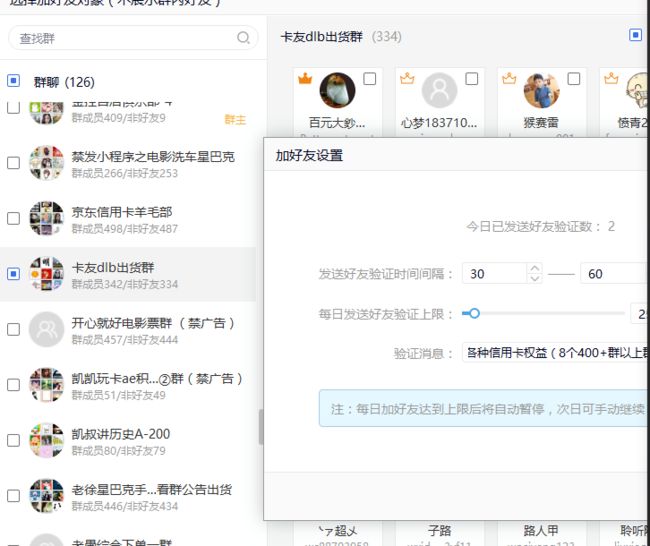This screenshot has width=650, height=546.
Task: Click avatar of 凯凯玩卡ae积 group
Action: pyautogui.click(x=46, y=385)
